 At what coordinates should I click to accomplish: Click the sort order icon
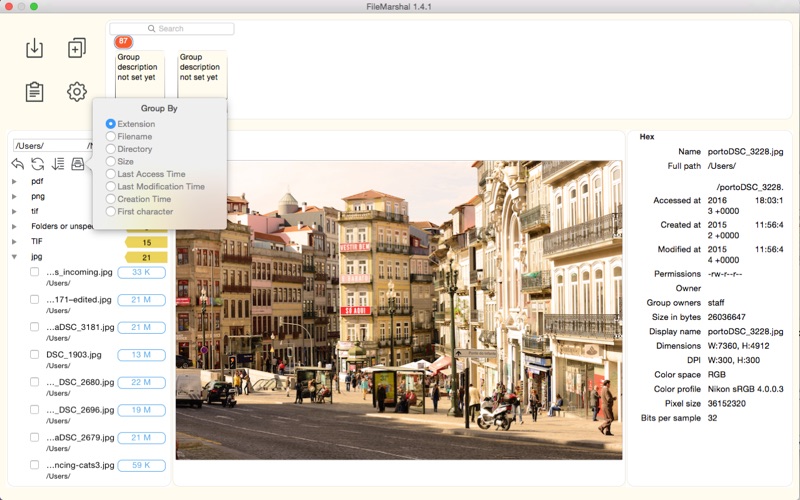pyautogui.click(x=58, y=164)
